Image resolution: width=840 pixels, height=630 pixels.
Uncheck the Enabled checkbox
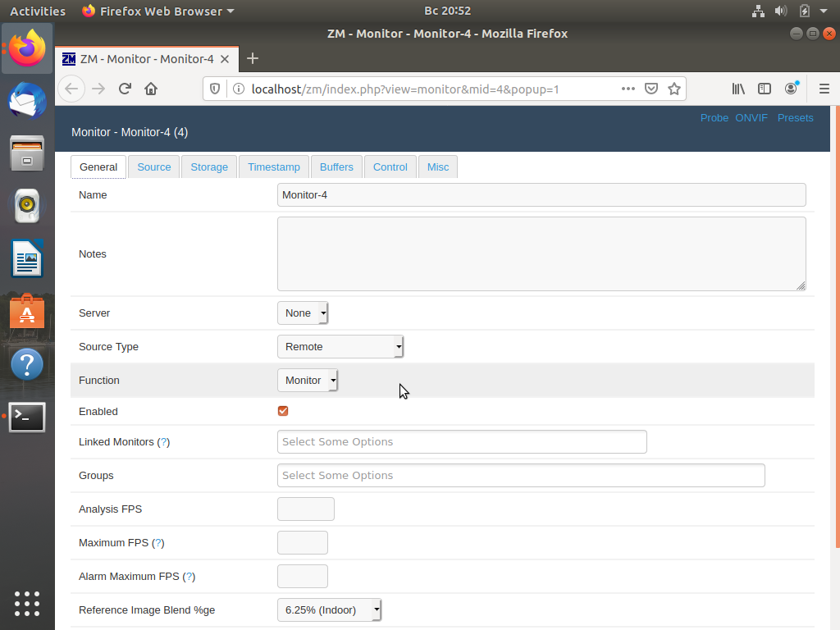(x=283, y=411)
